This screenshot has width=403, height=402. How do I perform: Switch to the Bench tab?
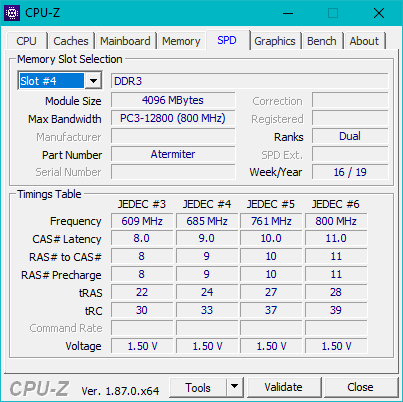coord(322,41)
